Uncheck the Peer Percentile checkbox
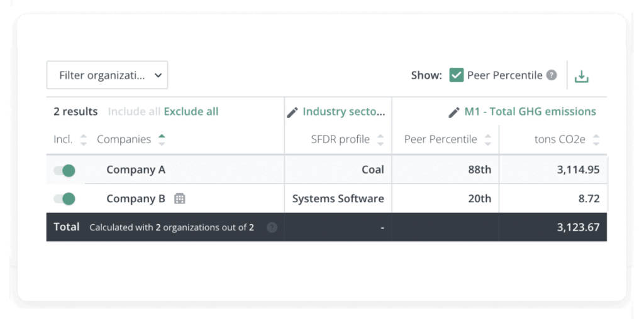This screenshot has width=644, height=319. click(x=457, y=75)
